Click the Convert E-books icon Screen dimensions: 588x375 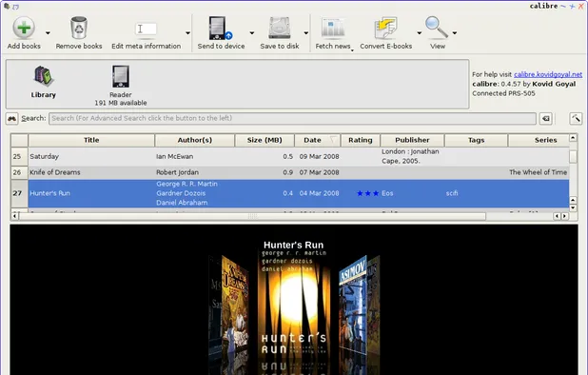point(385,28)
